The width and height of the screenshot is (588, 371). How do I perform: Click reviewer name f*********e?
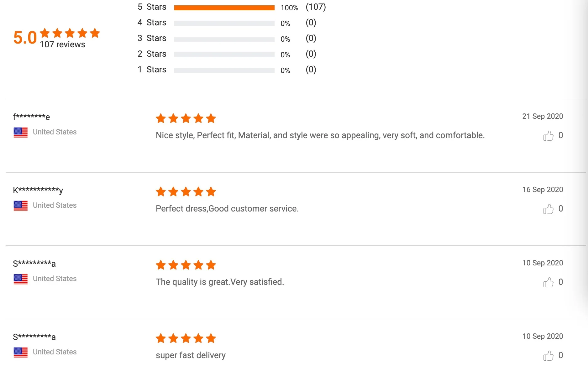tap(31, 117)
